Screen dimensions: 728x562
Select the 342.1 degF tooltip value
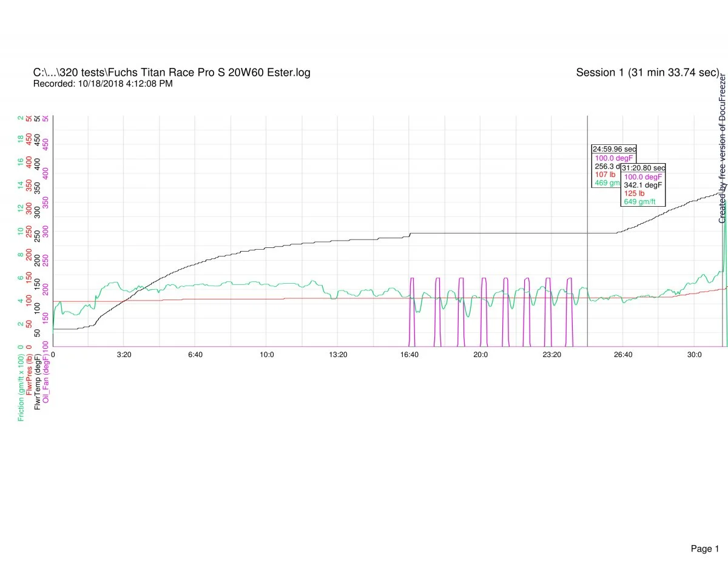coord(644,185)
